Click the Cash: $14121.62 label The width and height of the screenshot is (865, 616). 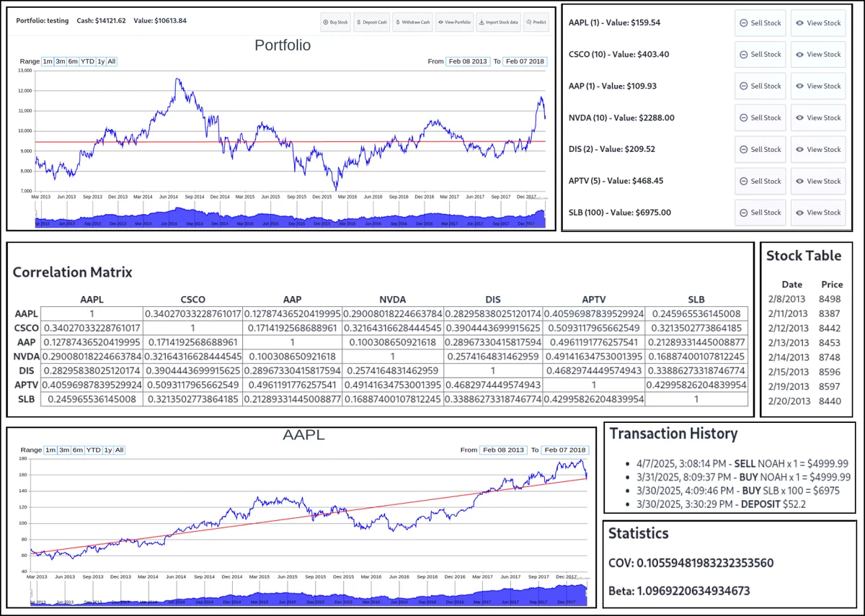101,20
